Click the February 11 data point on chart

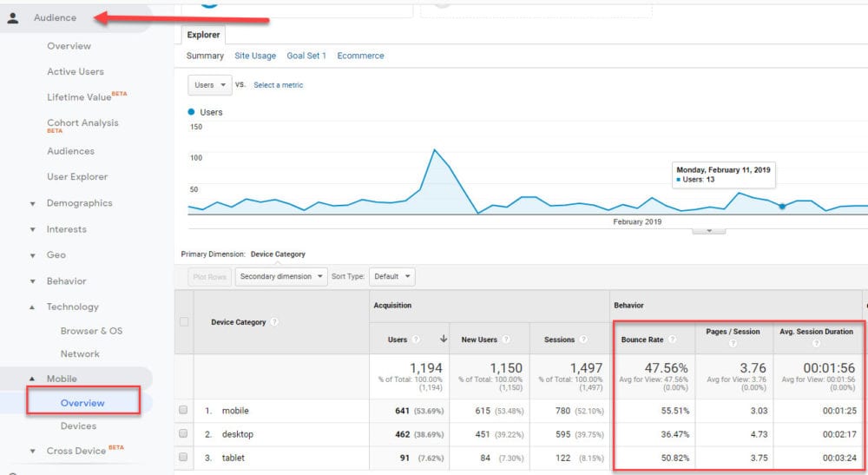(782, 206)
